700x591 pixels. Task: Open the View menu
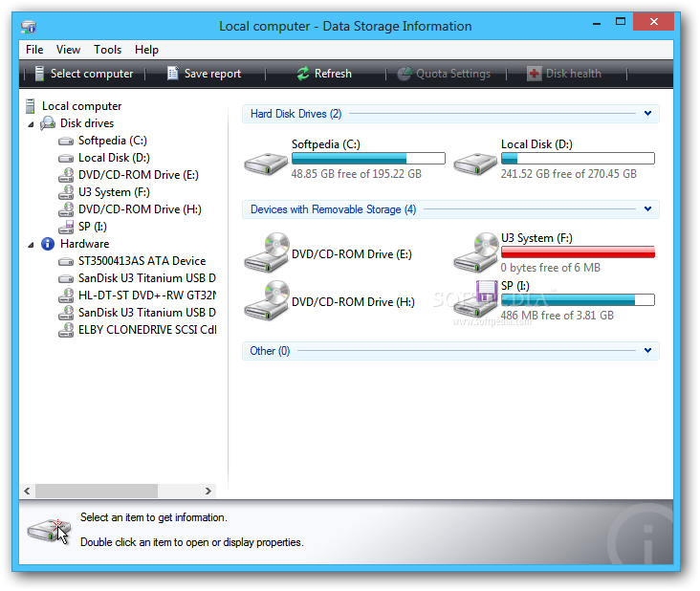68,50
